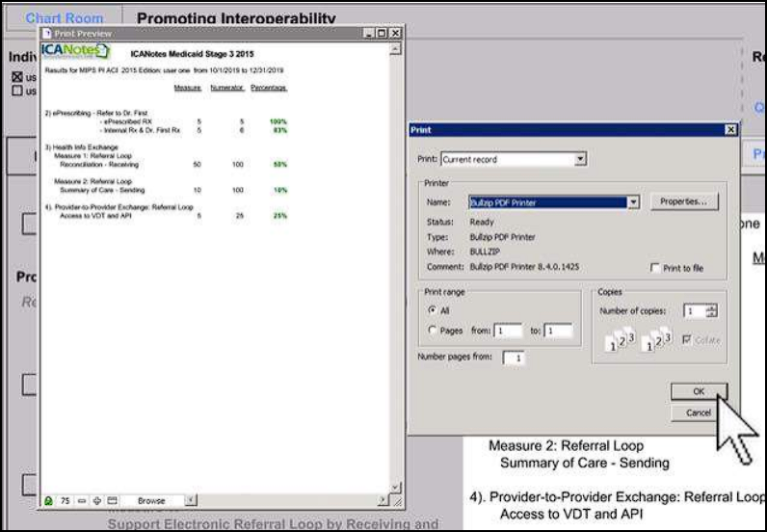
Task: Close the Print dialog with X
Action: tap(730, 129)
